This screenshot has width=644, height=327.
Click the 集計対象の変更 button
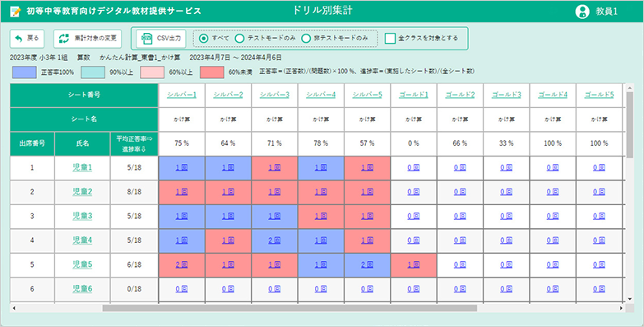pos(87,38)
